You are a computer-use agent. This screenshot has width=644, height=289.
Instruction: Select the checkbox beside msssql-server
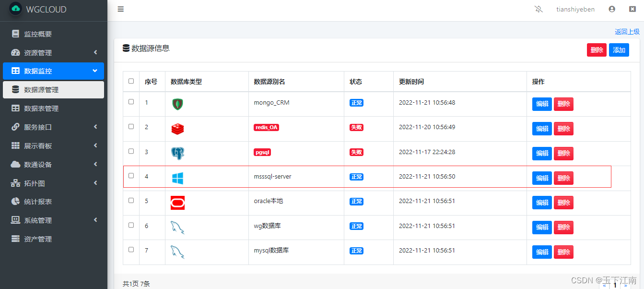click(130, 174)
